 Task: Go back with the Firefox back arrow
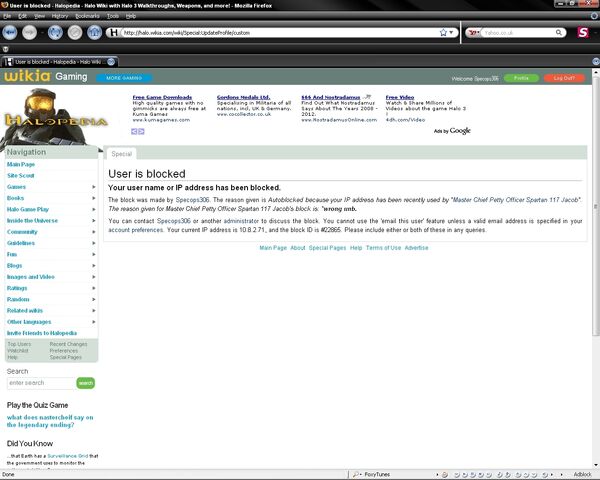(10, 33)
